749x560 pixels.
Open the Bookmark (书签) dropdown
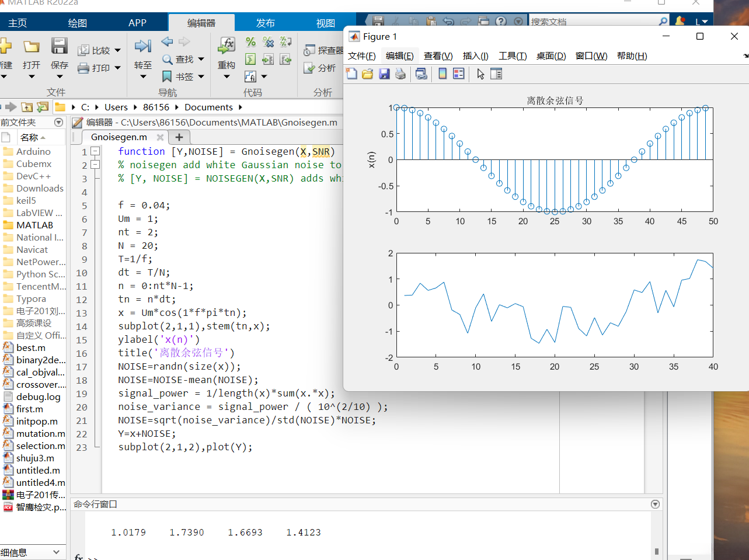pyautogui.click(x=201, y=76)
